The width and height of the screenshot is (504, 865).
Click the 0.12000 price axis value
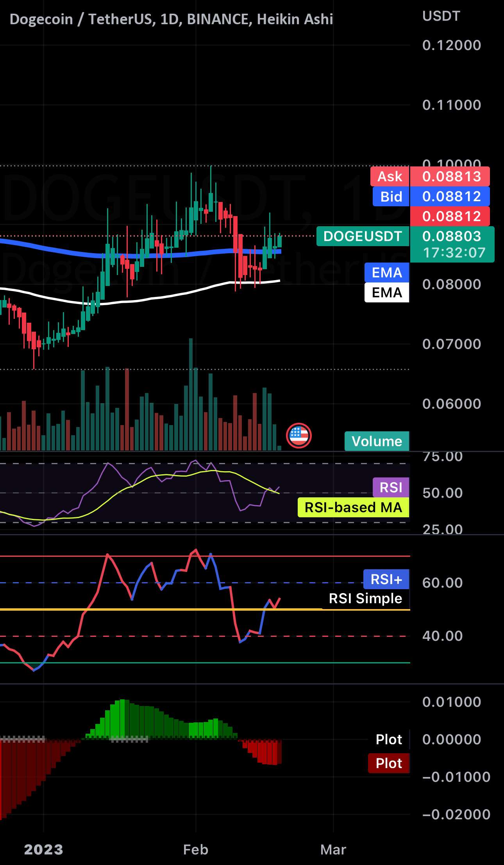point(452,45)
